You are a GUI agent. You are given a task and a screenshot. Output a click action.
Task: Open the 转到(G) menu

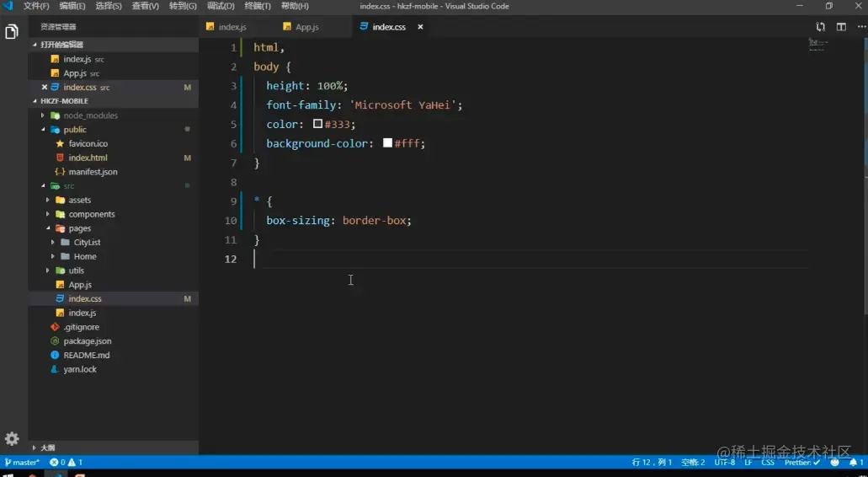(x=183, y=6)
